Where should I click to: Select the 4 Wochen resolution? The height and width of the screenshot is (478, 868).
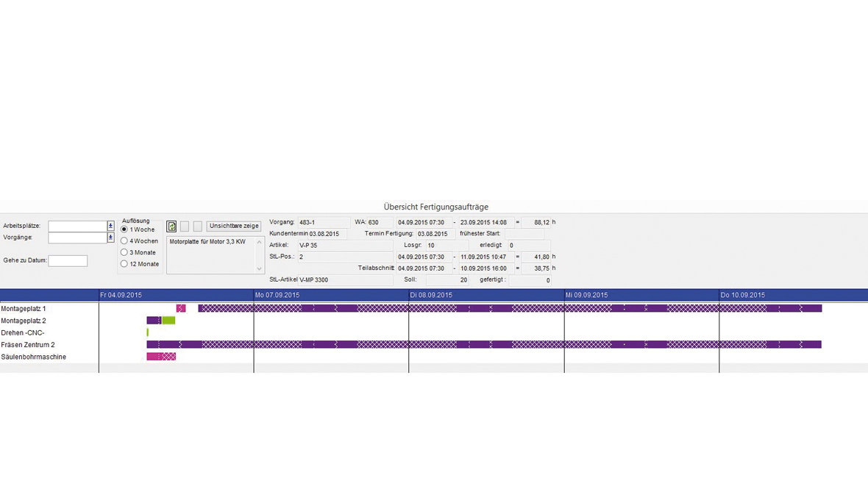coord(124,241)
